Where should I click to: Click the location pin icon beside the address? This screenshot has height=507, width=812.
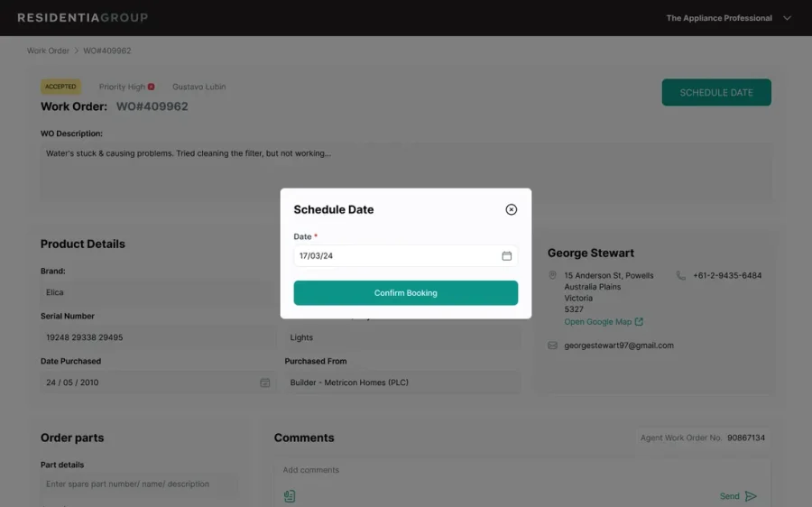click(x=552, y=275)
